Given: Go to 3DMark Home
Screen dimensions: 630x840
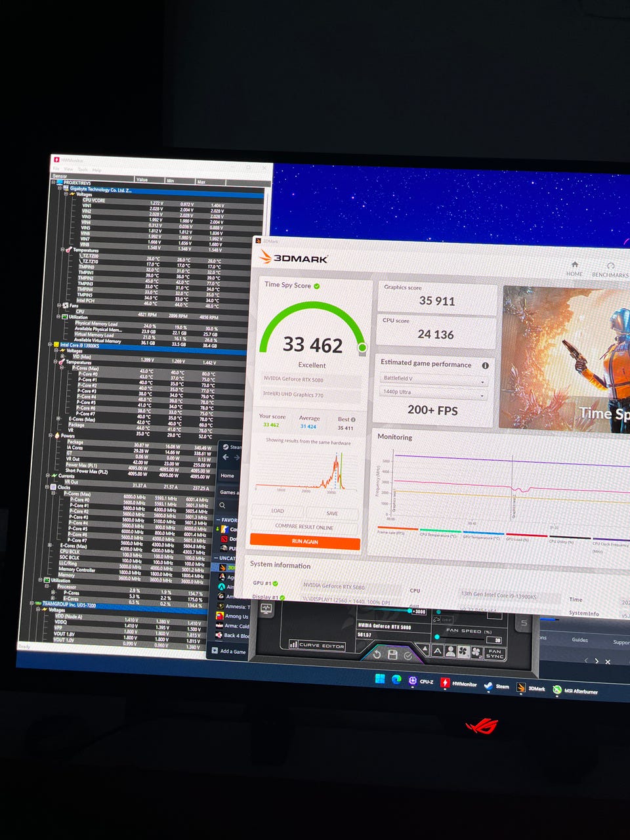Looking at the screenshot, I should [574, 268].
